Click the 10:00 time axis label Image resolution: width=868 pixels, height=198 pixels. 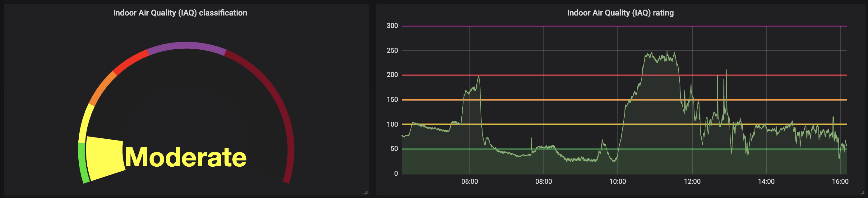point(617,182)
